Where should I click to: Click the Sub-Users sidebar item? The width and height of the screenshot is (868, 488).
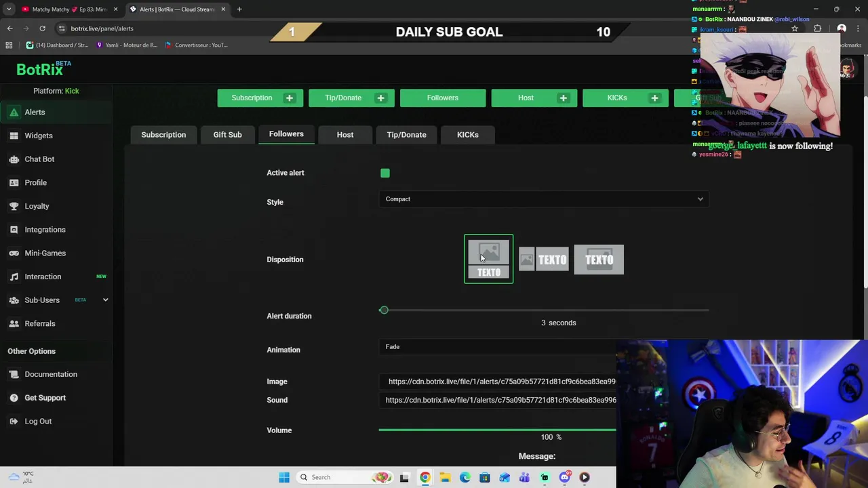click(x=42, y=300)
